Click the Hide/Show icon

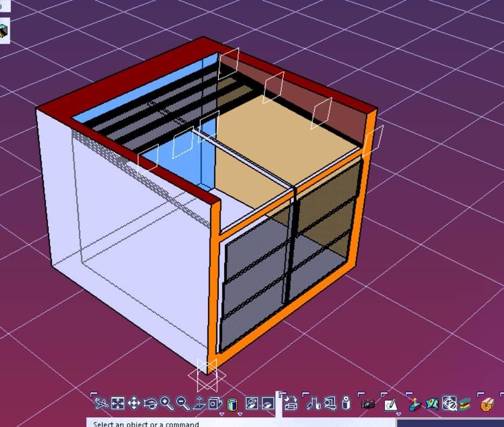[x=252, y=403]
